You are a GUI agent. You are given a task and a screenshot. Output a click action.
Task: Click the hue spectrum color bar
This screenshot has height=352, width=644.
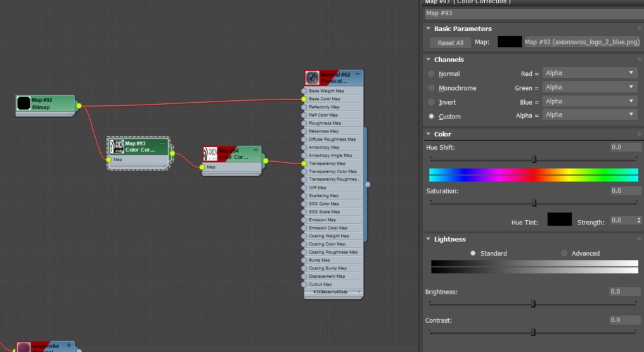(534, 175)
